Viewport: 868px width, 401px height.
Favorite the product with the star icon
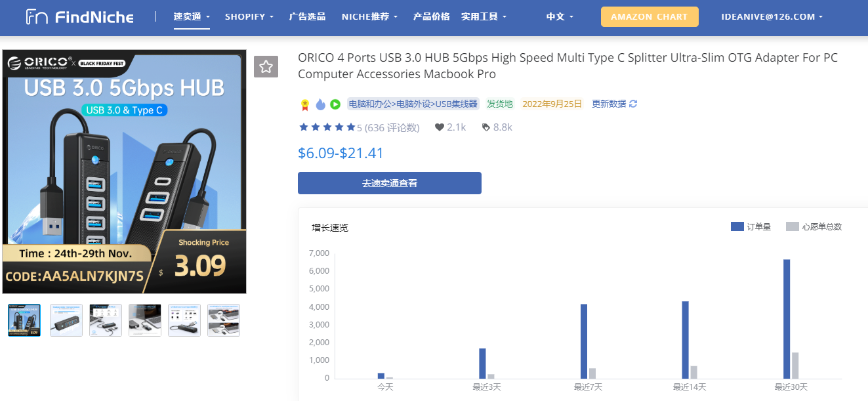click(266, 66)
